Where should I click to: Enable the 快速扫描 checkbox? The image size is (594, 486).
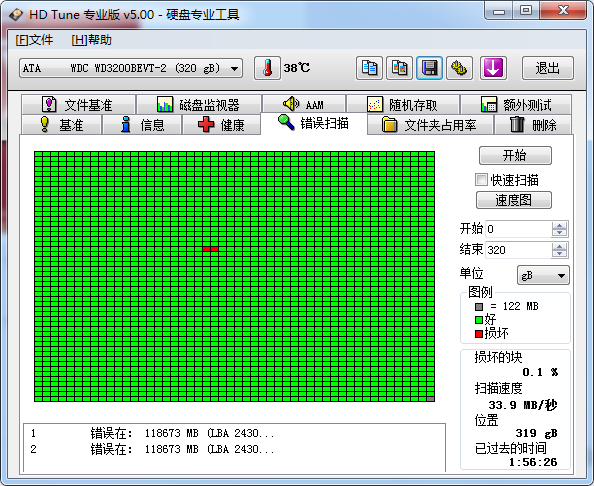click(481, 180)
